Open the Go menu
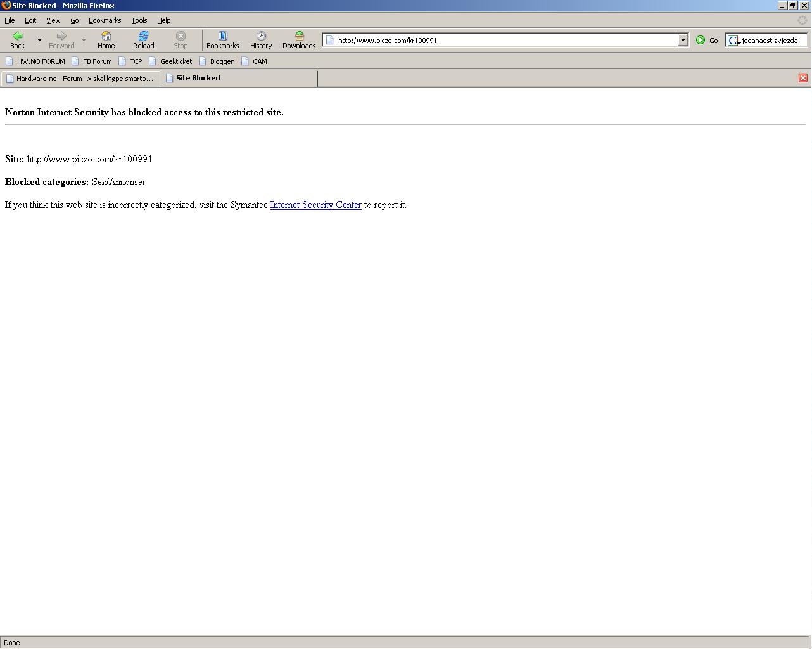 tap(74, 20)
